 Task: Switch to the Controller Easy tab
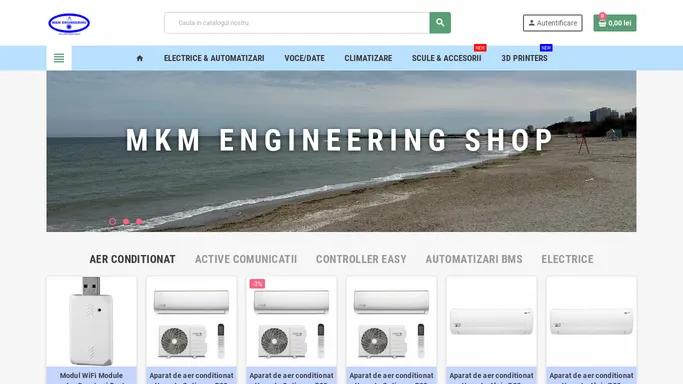pos(361,259)
